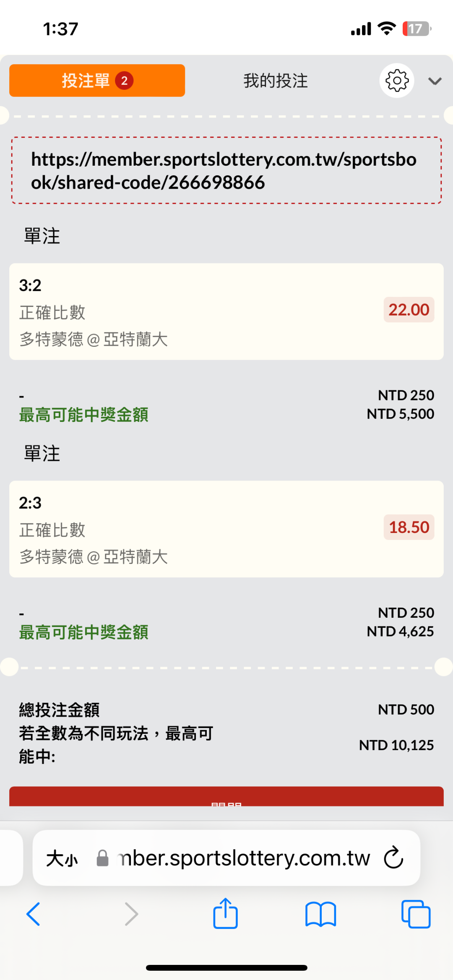
Task: Tap the red bet count badge 2
Action: coord(124,81)
